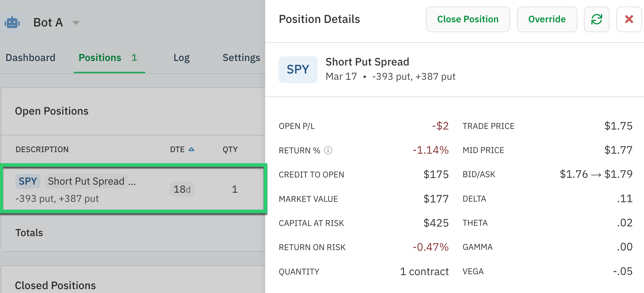Click the 18d DTE badge
Viewport: 644px width, 293px height.
[x=182, y=189]
